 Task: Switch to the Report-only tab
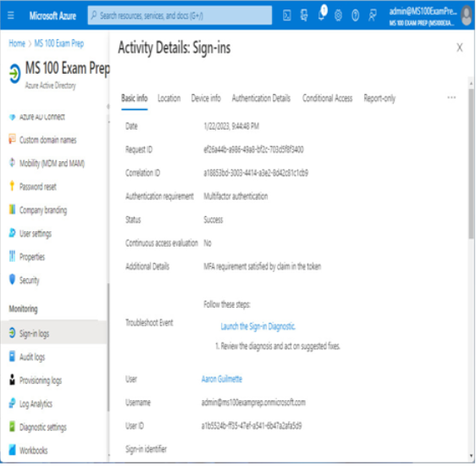click(x=379, y=98)
